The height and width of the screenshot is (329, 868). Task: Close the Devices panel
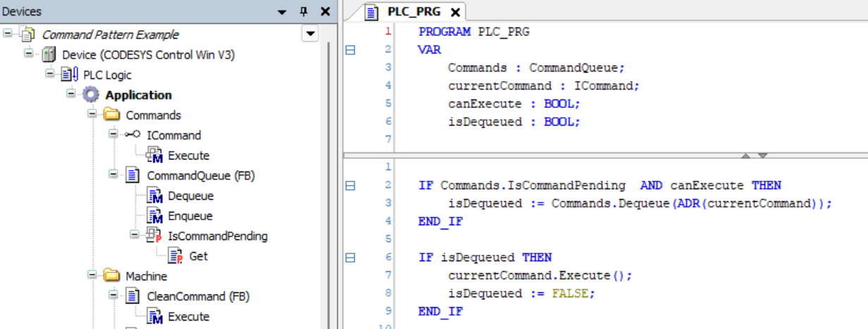[325, 11]
